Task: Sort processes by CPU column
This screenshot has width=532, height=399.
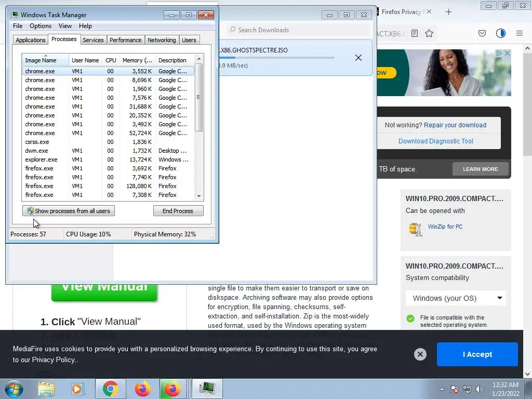Action: (111, 60)
